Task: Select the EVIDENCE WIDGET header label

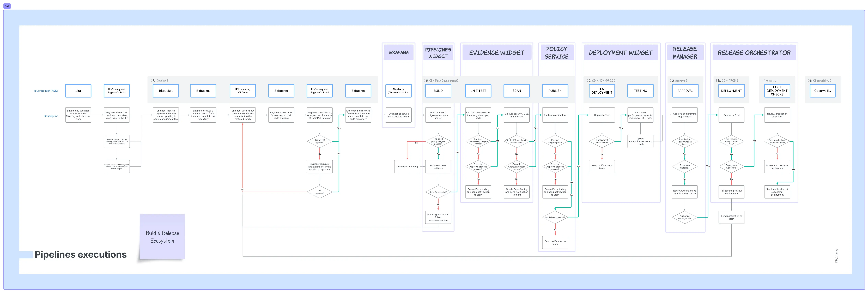Action: (x=497, y=53)
